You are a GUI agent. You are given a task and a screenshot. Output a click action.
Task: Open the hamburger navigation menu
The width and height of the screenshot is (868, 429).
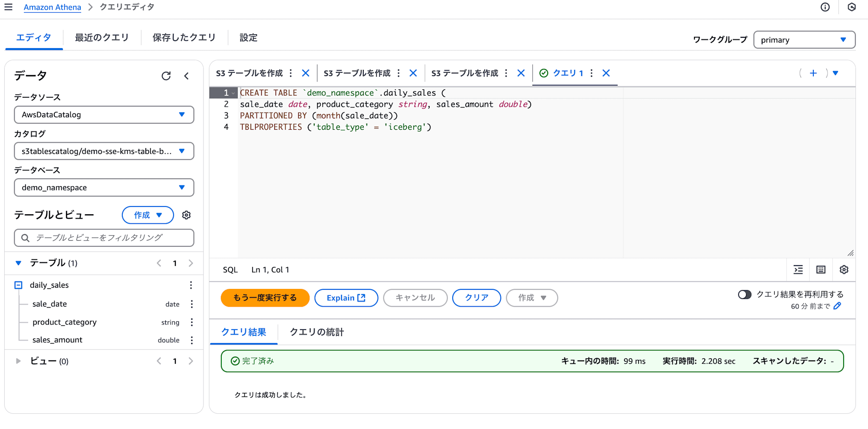coord(8,7)
